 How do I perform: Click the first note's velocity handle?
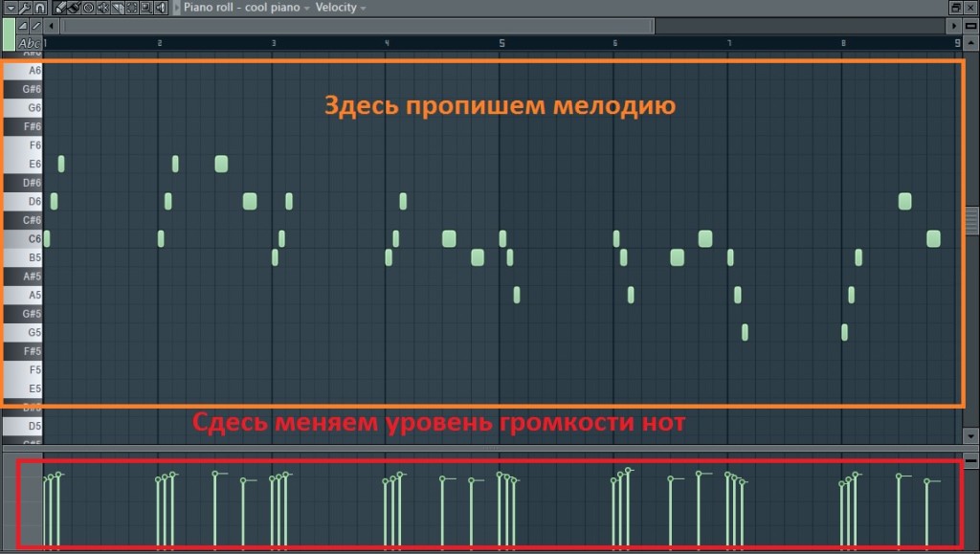[x=45, y=480]
